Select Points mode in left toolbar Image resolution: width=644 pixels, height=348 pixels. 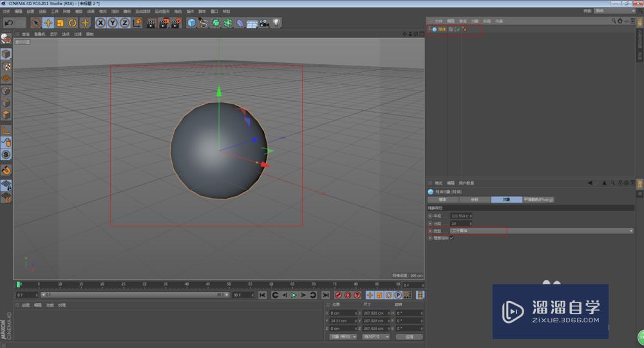coord(6,91)
